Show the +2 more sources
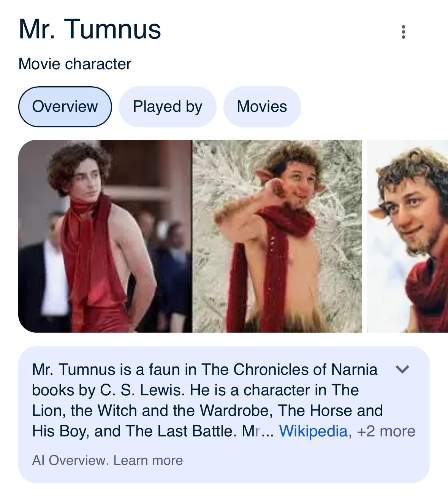Viewport: 448px width, 498px height. click(386, 431)
